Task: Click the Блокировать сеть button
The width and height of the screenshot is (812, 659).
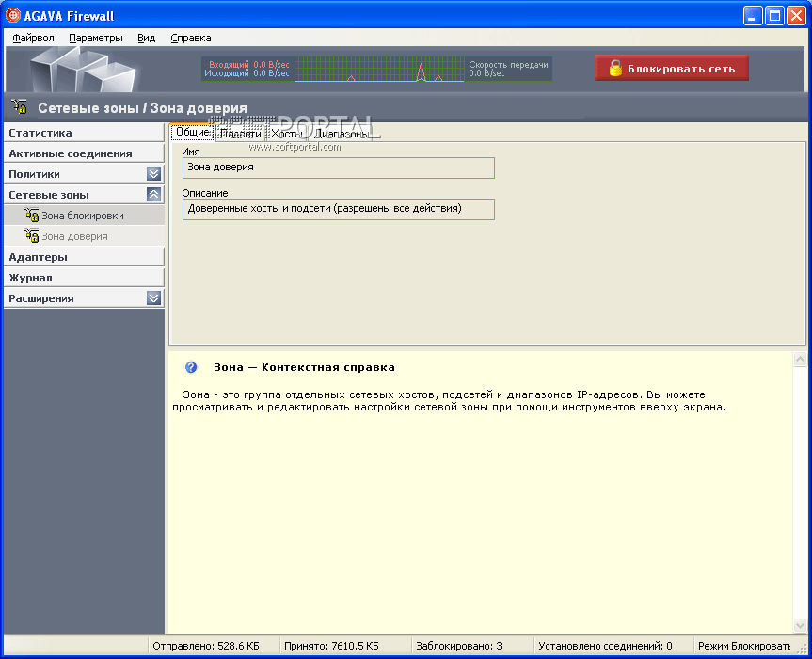Action: tap(671, 69)
